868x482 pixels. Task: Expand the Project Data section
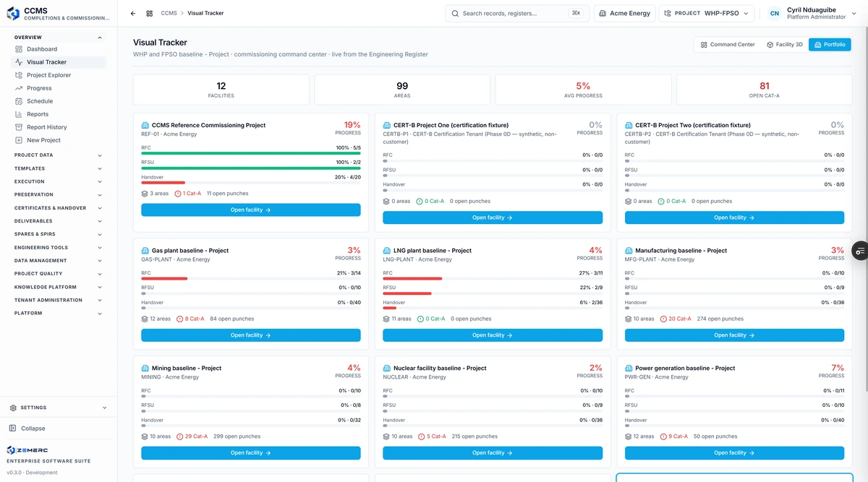pos(58,155)
